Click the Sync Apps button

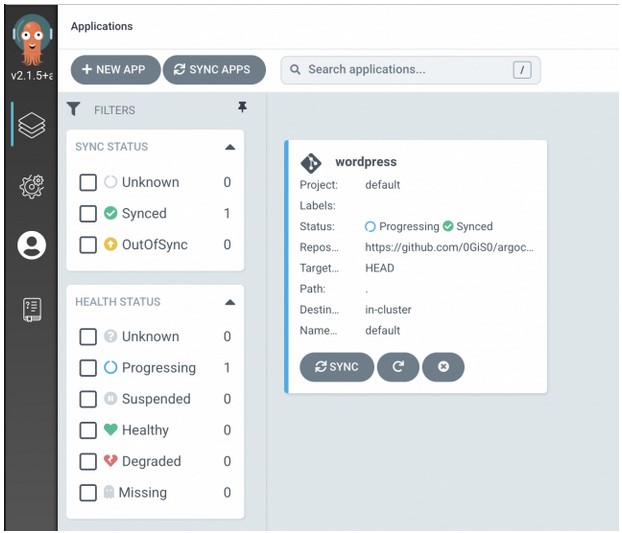[214, 70]
